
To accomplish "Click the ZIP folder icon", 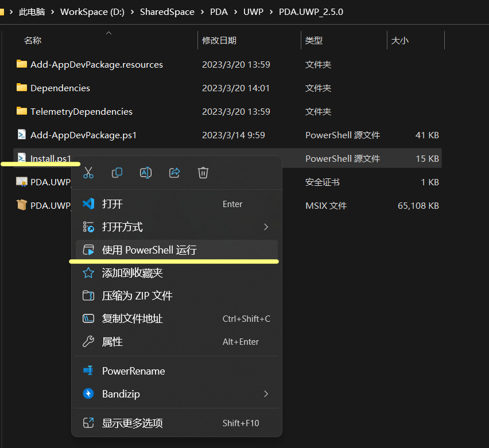I will pos(88,295).
